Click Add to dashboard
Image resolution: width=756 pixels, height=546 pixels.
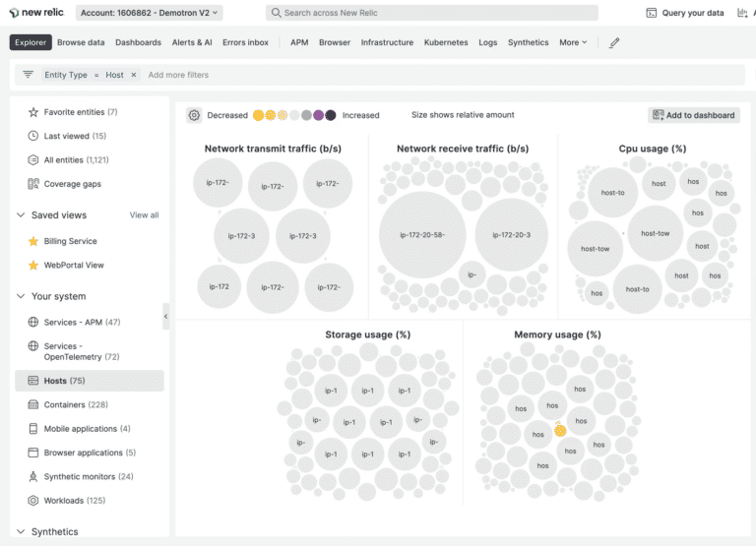(693, 115)
